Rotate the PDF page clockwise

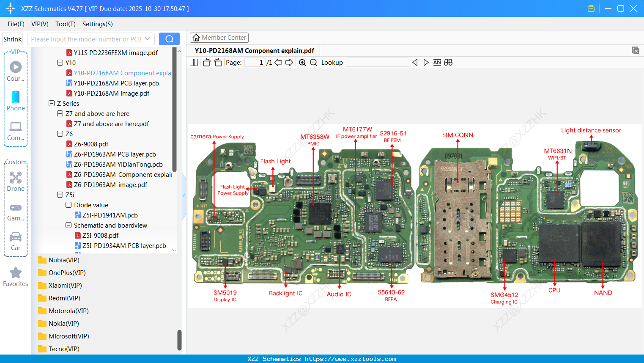217,62
